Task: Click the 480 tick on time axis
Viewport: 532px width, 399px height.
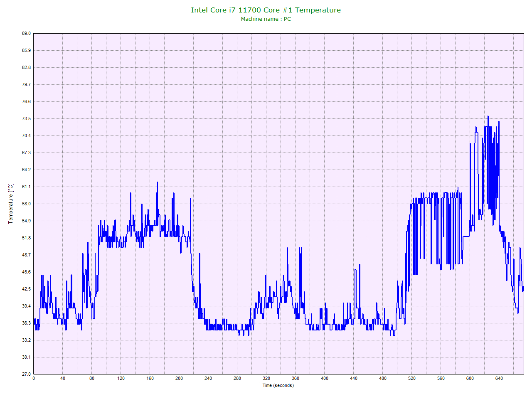Action: (x=383, y=378)
